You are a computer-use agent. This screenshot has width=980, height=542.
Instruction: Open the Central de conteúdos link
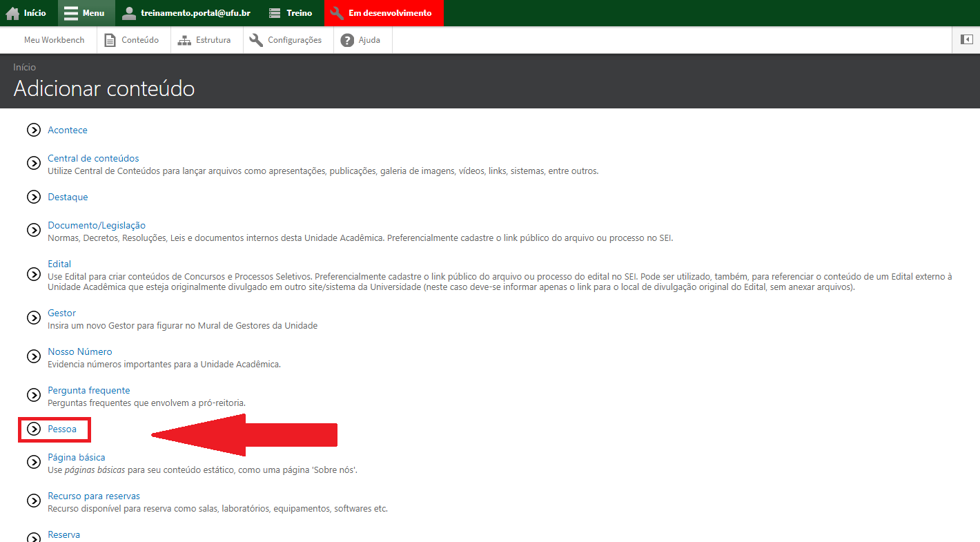pos(93,158)
